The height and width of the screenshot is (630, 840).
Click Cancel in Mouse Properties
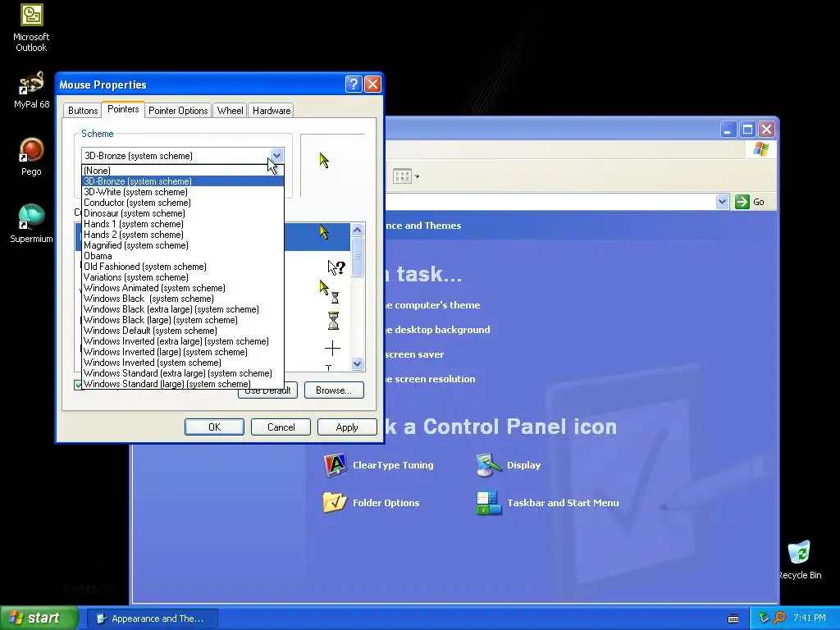click(x=281, y=427)
